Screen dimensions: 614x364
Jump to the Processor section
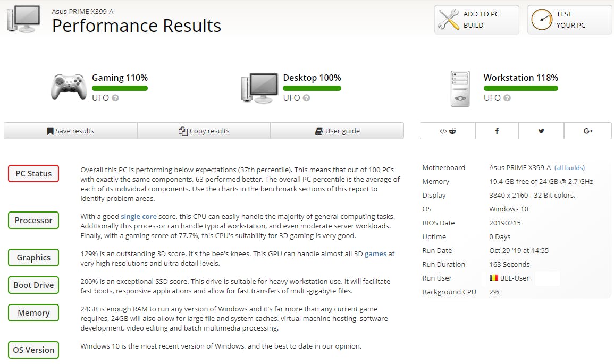click(33, 221)
